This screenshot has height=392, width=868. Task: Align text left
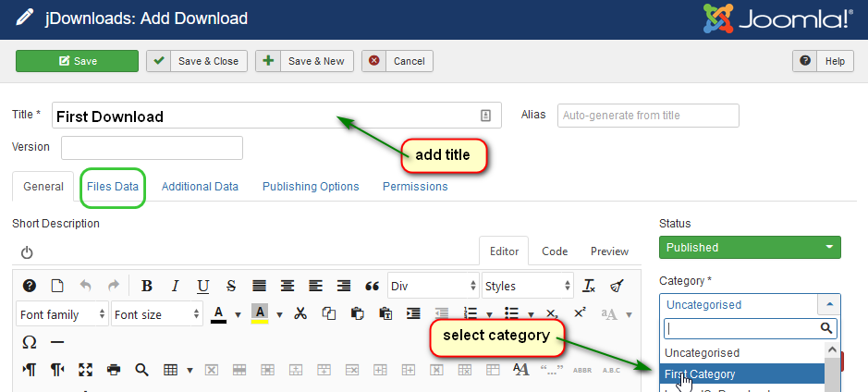315,286
